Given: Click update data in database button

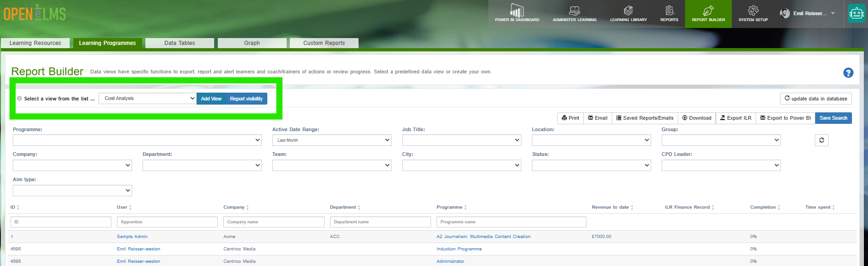Looking at the screenshot, I should pos(816,99).
